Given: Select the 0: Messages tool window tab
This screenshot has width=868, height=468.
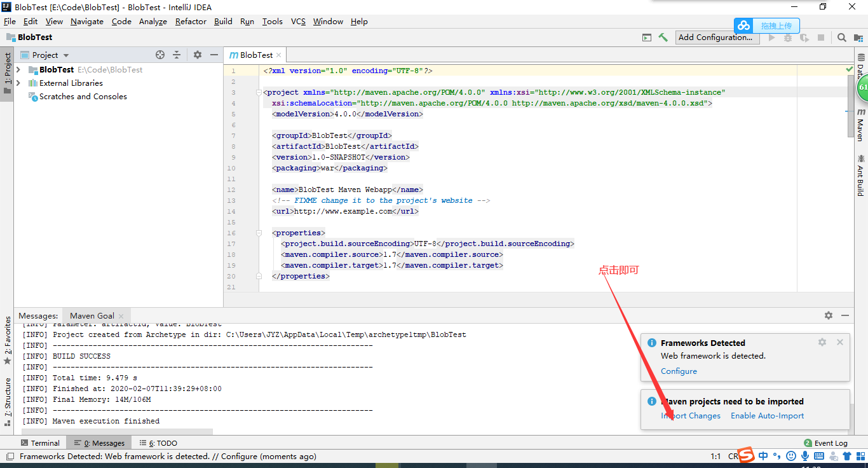Looking at the screenshot, I should (x=99, y=443).
